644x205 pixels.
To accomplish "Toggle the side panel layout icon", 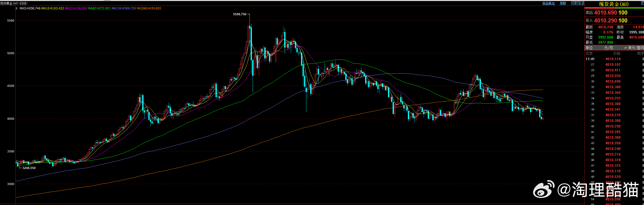I will tap(582, 3).
